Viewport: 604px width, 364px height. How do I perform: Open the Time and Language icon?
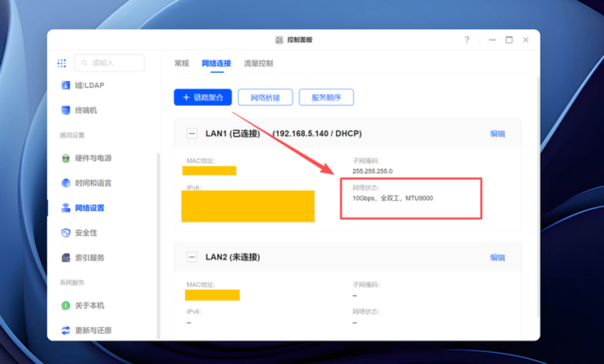(66, 183)
